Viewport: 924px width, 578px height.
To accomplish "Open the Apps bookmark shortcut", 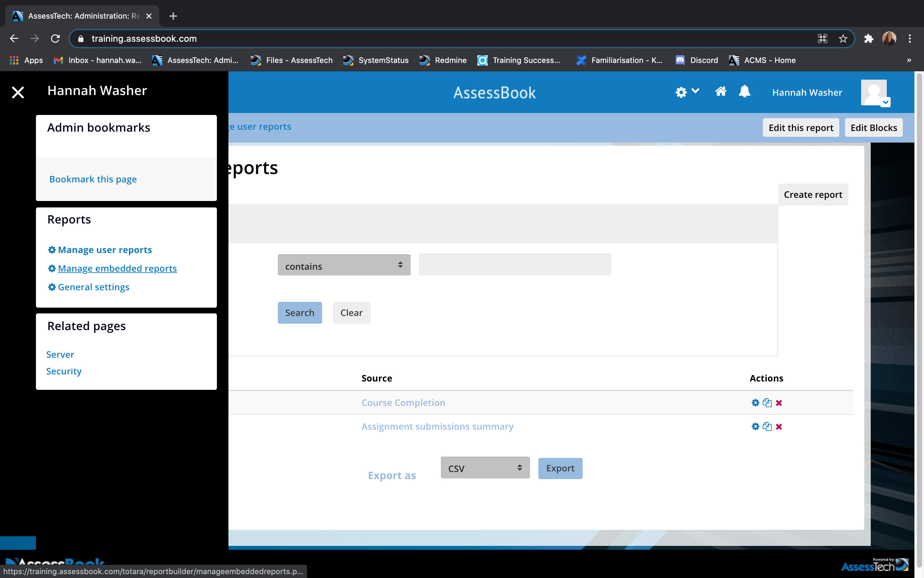I will tap(26, 60).
